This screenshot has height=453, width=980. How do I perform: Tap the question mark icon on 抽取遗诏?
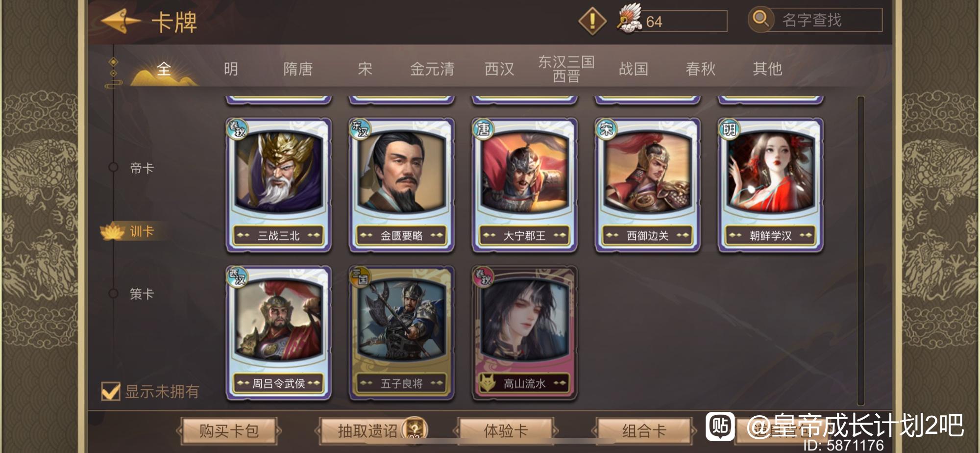[415, 428]
